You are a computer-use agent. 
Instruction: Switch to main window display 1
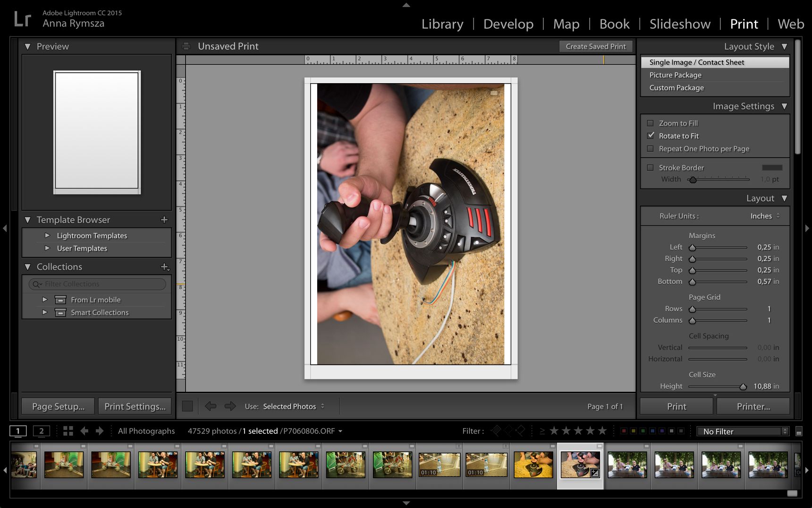(18, 431)
